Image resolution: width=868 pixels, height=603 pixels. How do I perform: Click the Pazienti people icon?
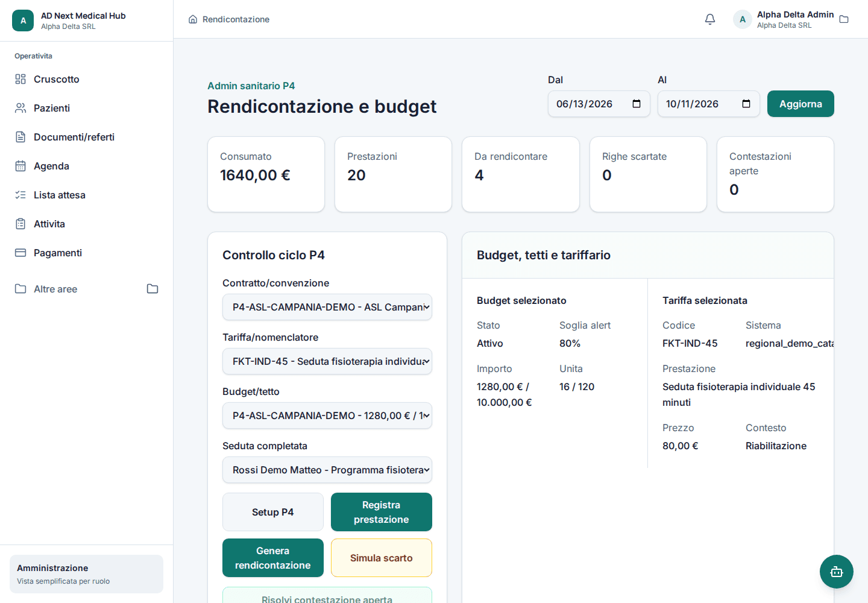point(20,108)
